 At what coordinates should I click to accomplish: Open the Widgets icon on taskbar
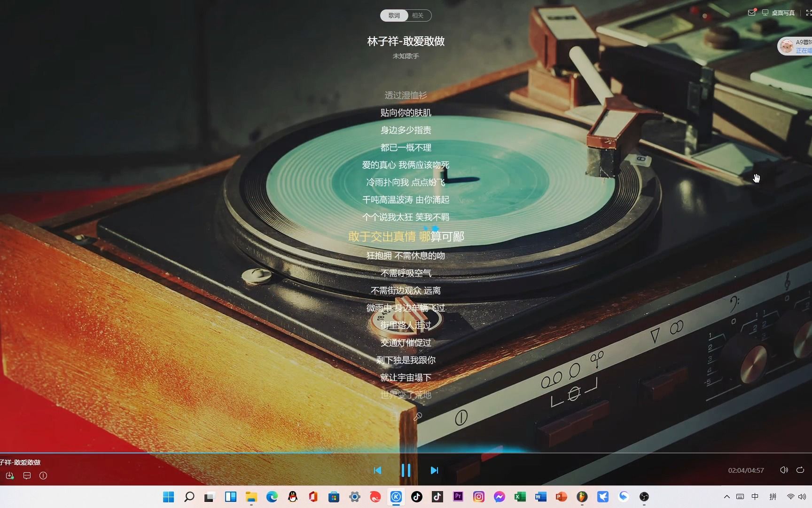click(230, 497)
